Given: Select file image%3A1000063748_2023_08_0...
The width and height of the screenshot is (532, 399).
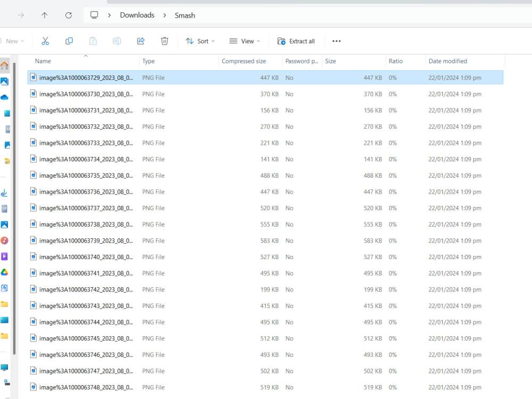Looking at the screenshot, I should [x=265, y=387].
